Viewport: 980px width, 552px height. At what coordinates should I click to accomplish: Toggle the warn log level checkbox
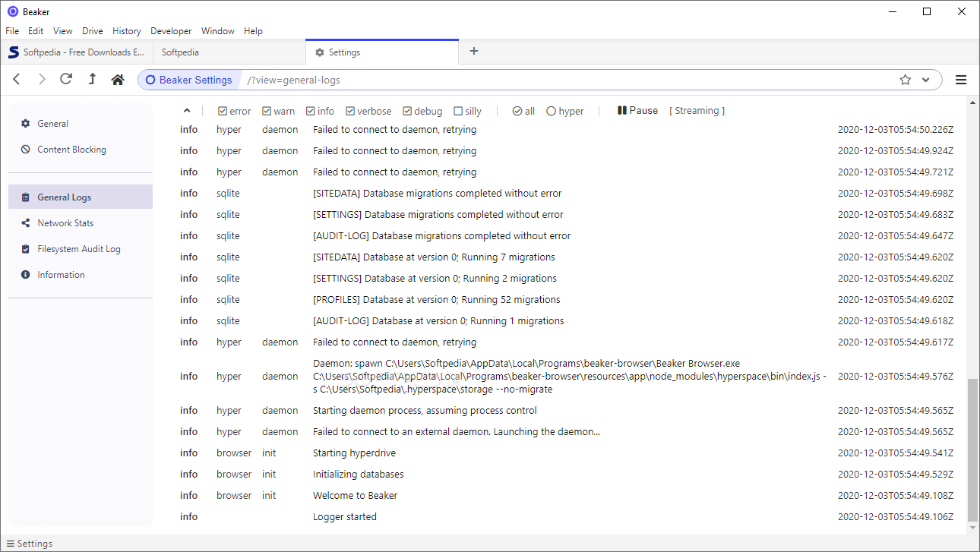[x=267, y=111]
